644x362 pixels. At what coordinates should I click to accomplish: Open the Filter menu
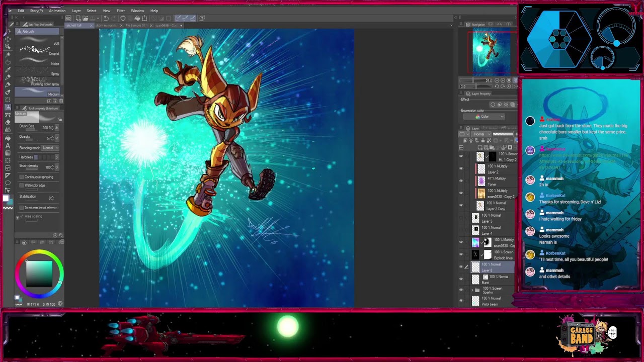(121, 11)
